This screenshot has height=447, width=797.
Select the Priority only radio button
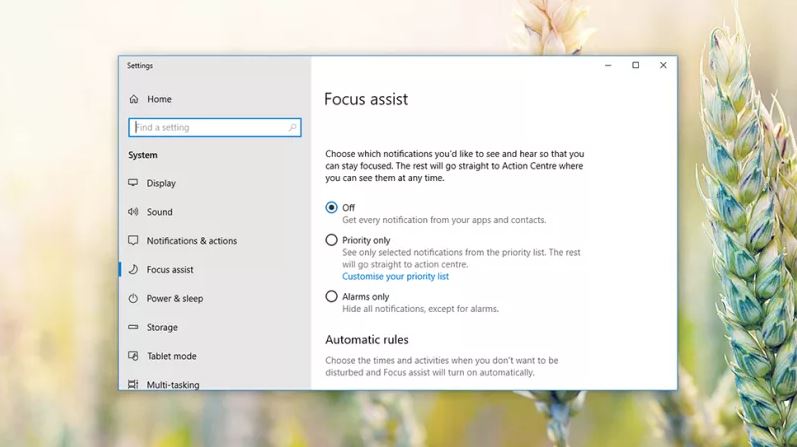point(332,240)
